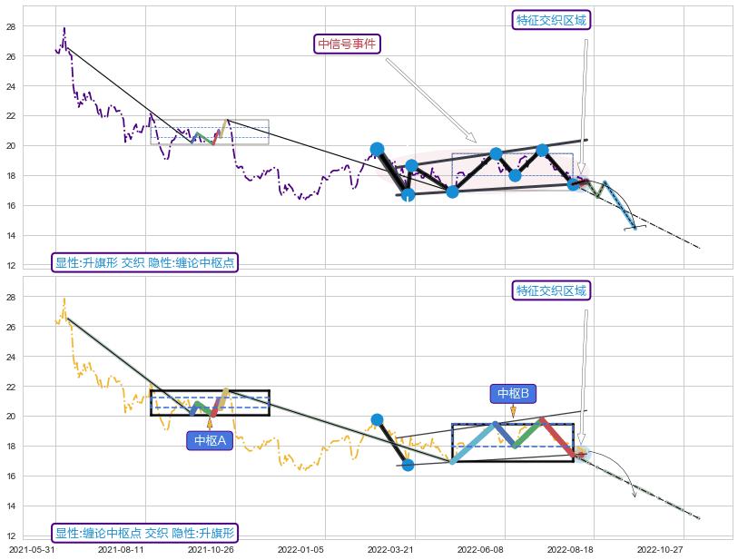
Task: Click rightmost blue dot in top chart
Action: click(x=574, y=183)
